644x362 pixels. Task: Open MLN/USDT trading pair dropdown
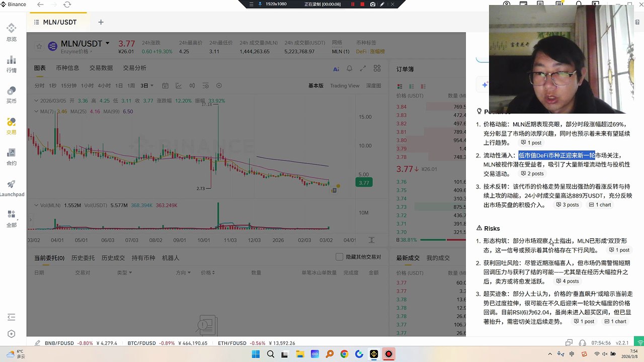click(108, 44)
